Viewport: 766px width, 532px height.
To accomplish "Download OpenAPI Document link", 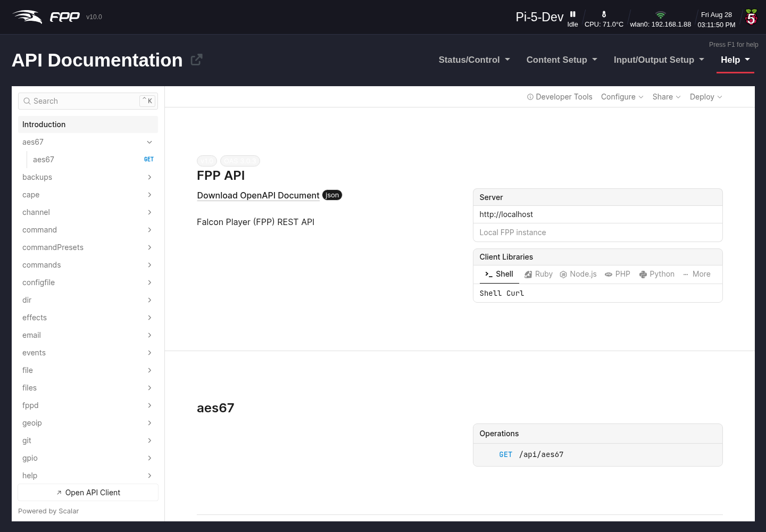I will (258, 195).
